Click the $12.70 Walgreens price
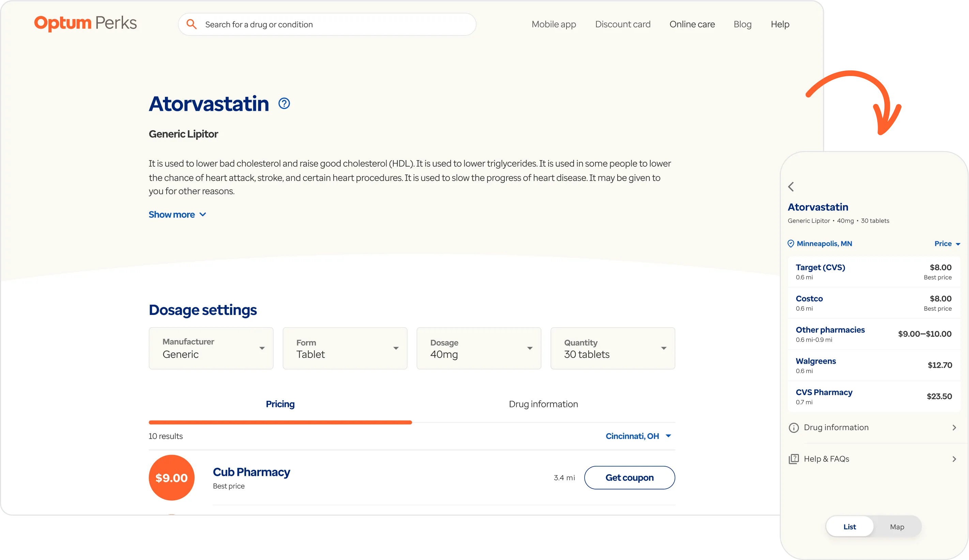This screenshot has width=969, height=560. [940, 365]
